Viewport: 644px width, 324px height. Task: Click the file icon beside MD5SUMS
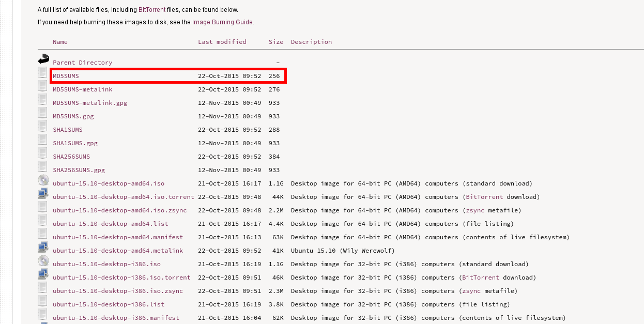coord(42,73)
